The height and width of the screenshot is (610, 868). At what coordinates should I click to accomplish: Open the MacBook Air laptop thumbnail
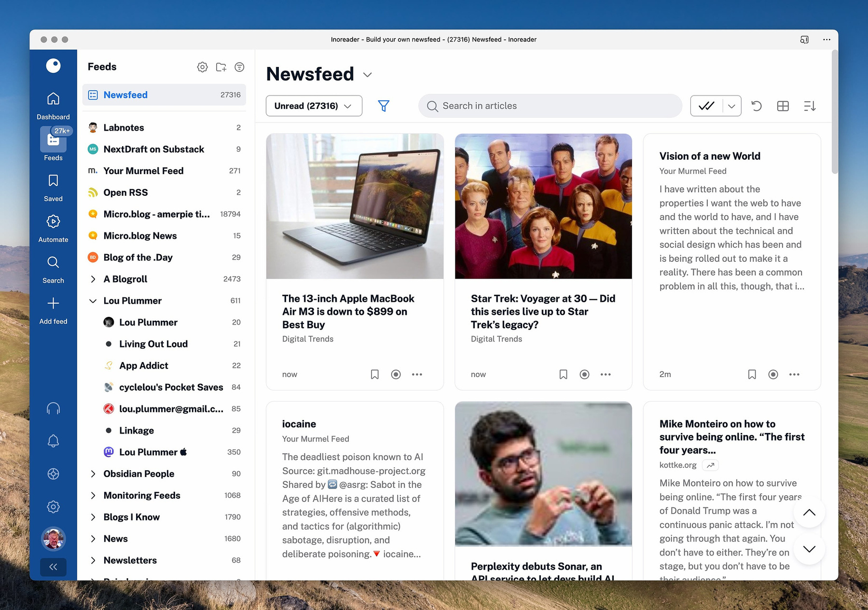tap(355, 206)
